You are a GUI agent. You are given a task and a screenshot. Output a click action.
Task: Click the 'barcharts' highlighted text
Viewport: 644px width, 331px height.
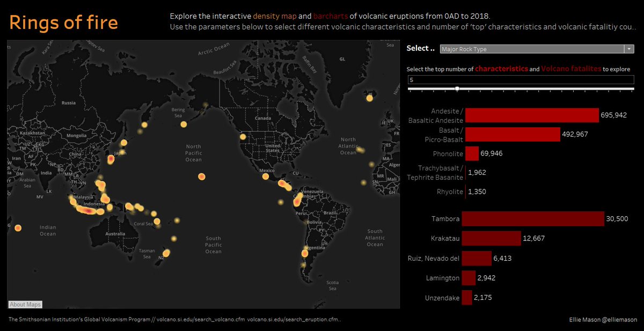[x=330, y=16]
